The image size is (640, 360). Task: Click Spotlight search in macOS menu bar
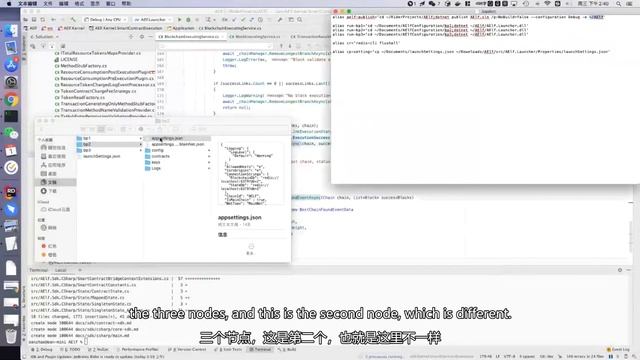(x=619, y=3)
